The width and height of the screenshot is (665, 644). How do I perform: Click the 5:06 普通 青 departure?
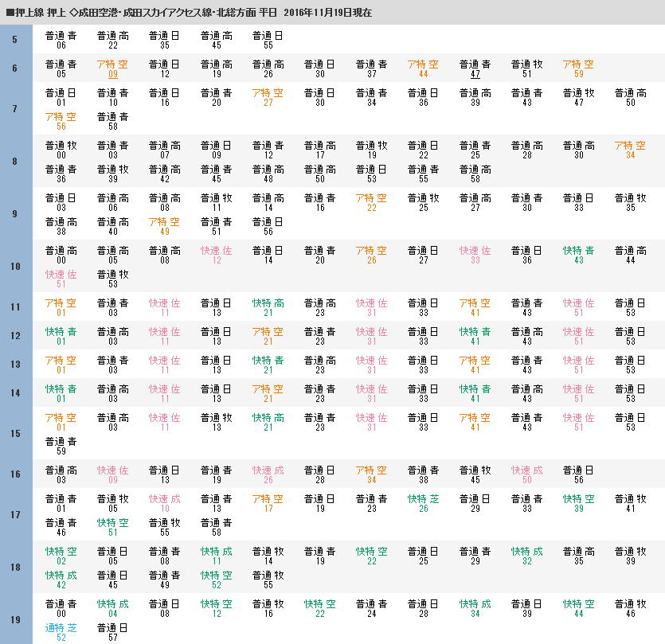(x=61, y=41)
